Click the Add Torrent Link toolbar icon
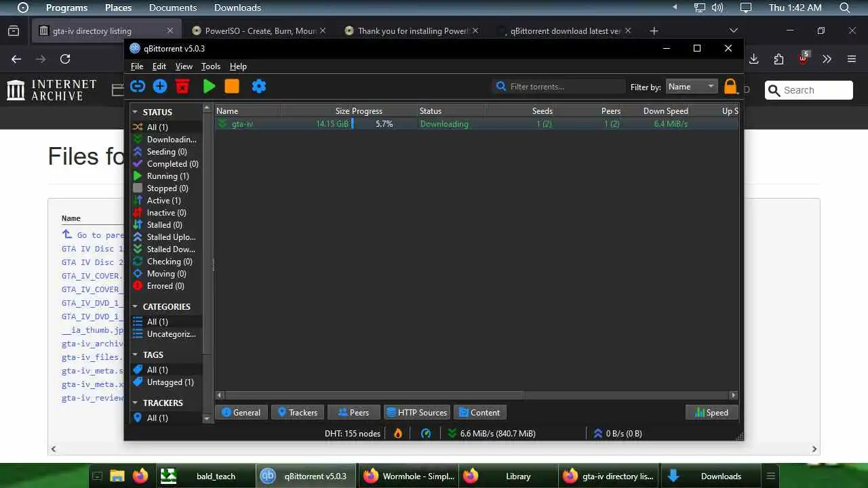 pyautogui.click(x=138, y=86)
